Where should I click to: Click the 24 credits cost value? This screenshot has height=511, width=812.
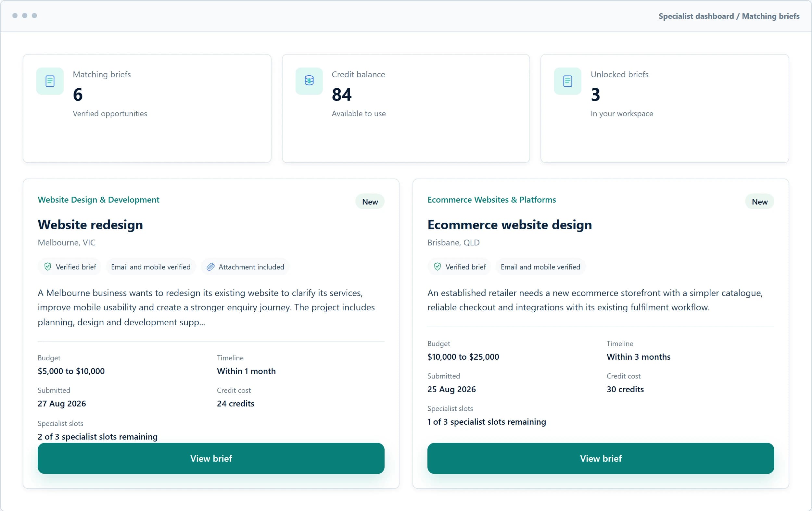tap(235, 404)
